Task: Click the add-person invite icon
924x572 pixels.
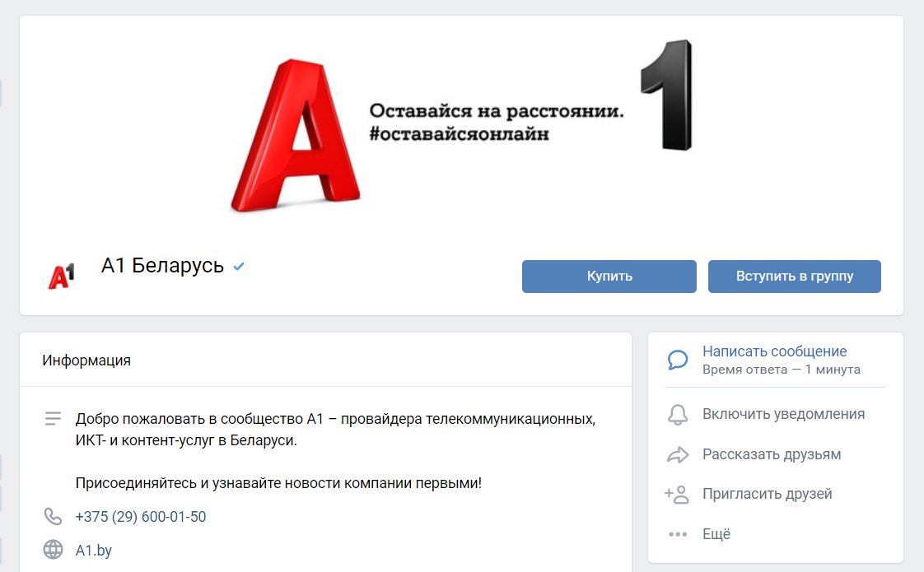Action: (677, 495)
